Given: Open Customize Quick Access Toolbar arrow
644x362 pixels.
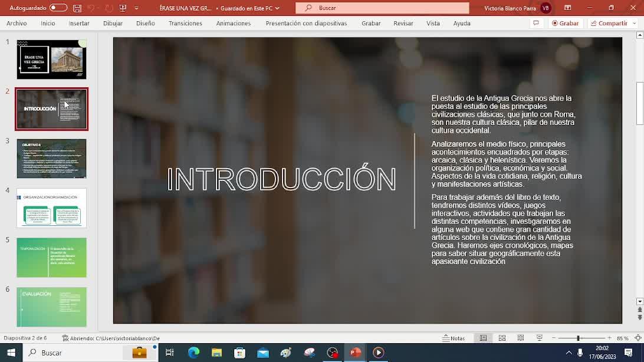Looking at the screenshot, I should pyautogui.click(x=136, y=8).
